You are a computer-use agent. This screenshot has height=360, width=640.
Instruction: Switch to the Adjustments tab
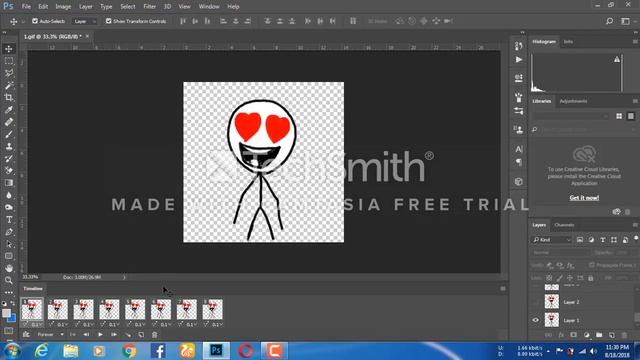click(x=573, y=101)
